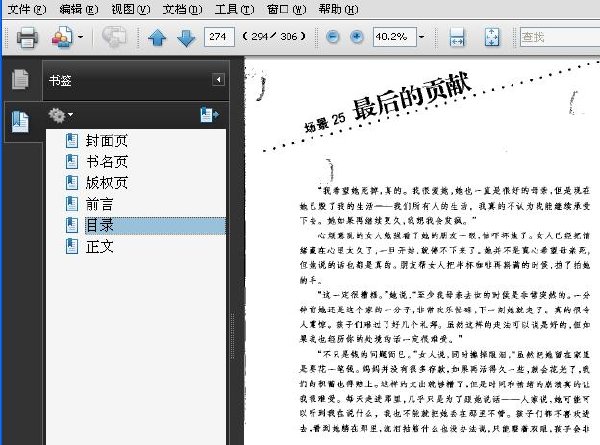
Task: Select the 正文 bookmark
Action: pos(99,246)
